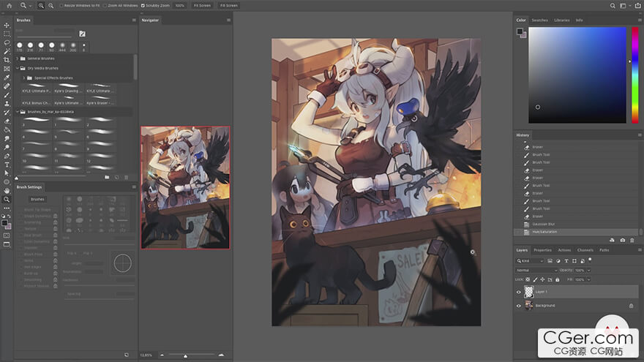Disable the Scrubby Zoom checkbox
The height and width of the screenshot is (362, 644).
(x=143, y=5)
